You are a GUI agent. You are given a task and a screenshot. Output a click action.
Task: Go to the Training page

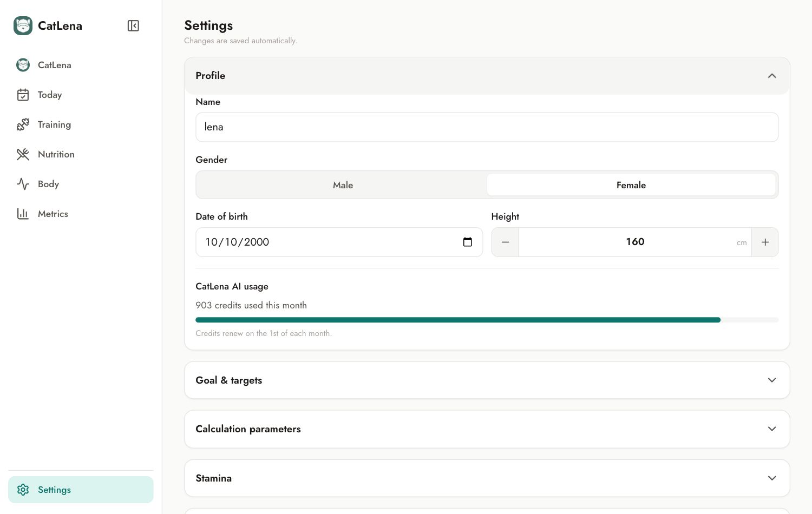click(x=81, y=124)
